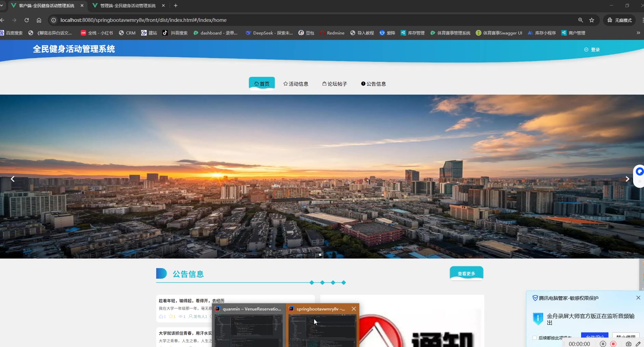644x347 pixels.
Task: Click the 登录 login link
Action: (592, 50)
